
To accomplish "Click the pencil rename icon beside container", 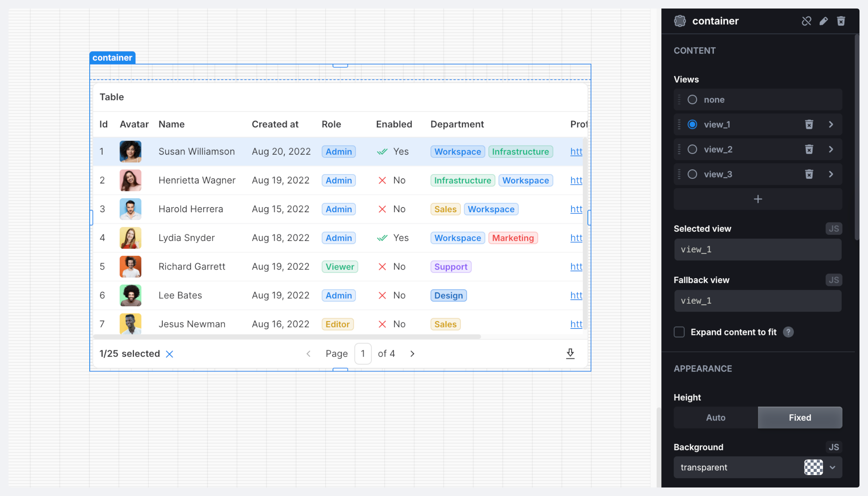I will point(824,21).
